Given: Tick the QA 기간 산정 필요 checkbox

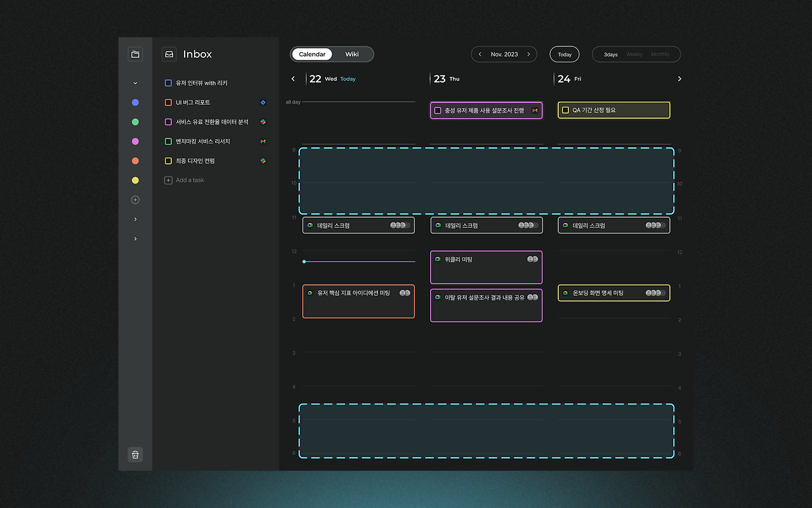Looking at the screenshot, I should point(565,110).
